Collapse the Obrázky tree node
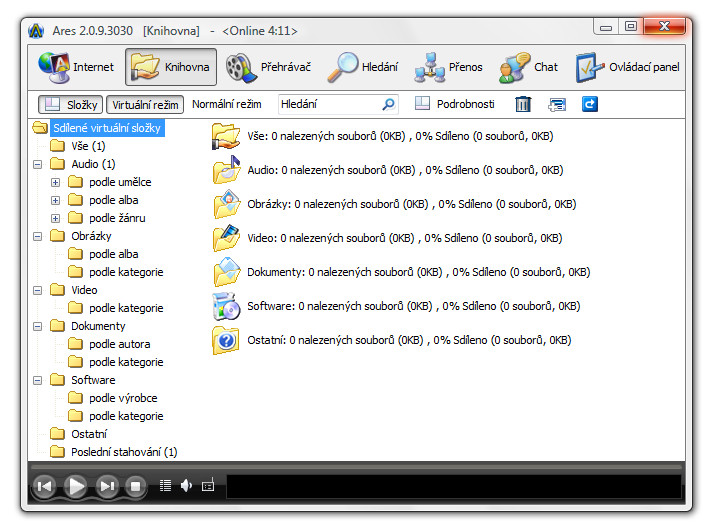Screen dimensions: 712x529 point(38,237)
